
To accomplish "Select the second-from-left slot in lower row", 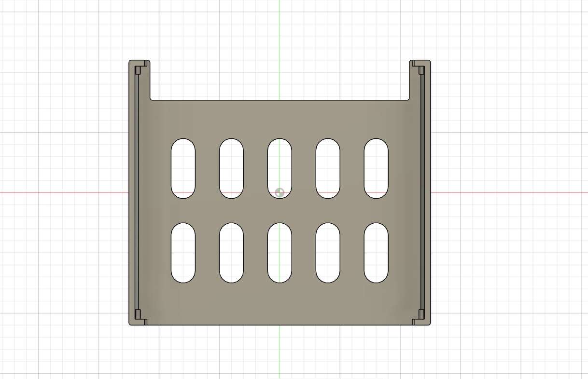I will (231, 253).
